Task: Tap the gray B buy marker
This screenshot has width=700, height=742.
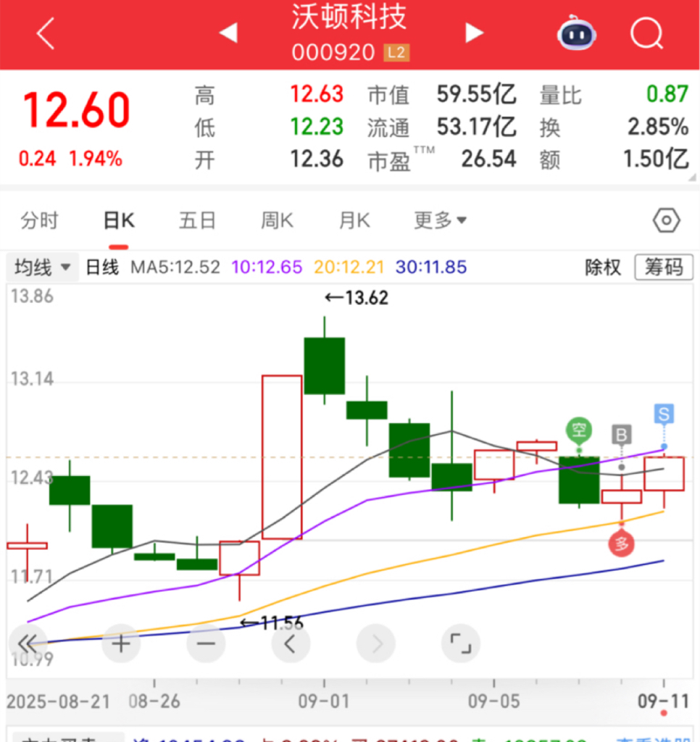Action: point(622,435)
